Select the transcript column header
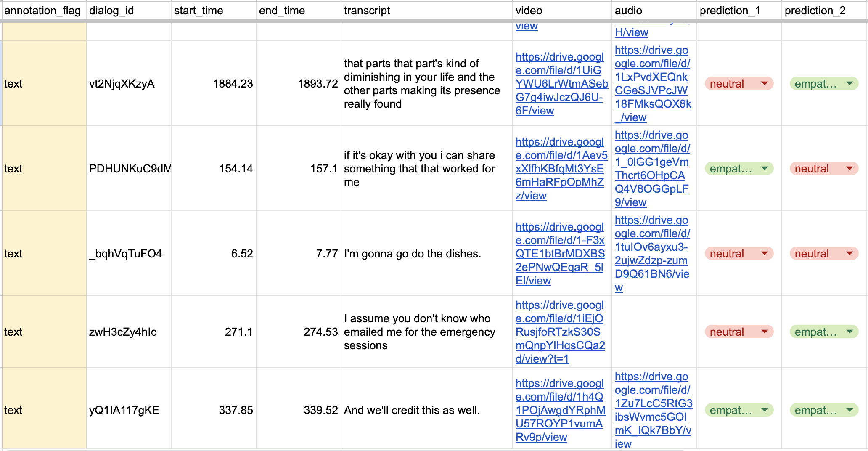Image resolution: width=868 pixels, height=451 pixels. tap(427, 11)
